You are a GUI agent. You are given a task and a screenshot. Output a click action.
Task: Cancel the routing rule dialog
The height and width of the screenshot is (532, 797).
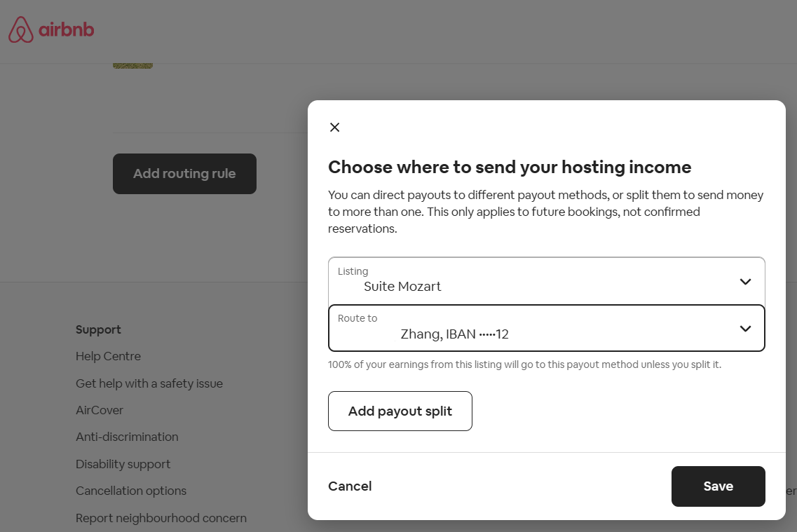350,486
